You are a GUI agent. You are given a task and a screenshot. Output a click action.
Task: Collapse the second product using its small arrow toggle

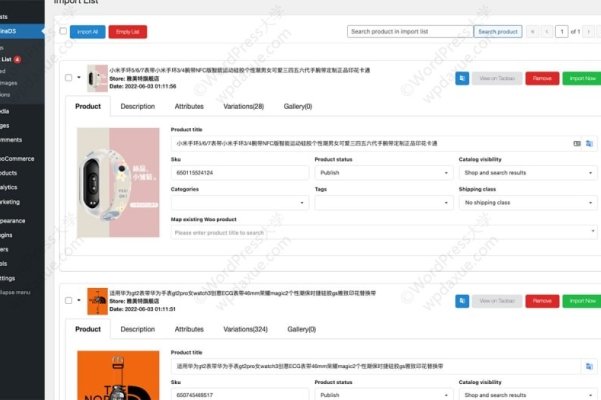(x=79, y=300)
